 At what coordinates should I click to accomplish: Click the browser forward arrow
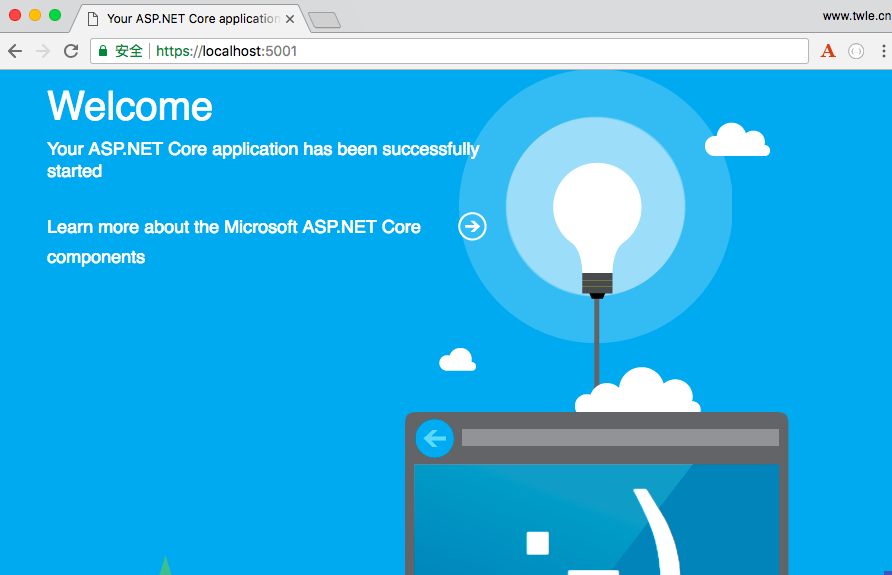point(43,51)
